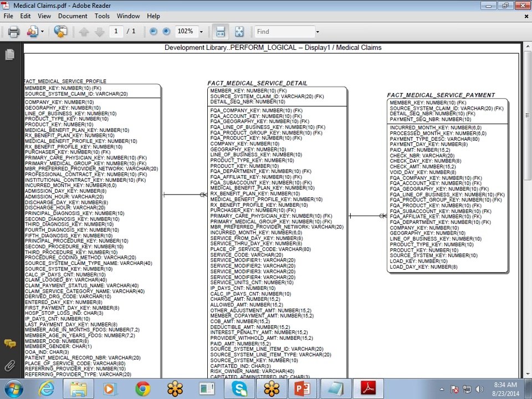Click the document title header text
Screen dimensions: 532x399
point(273,48)
